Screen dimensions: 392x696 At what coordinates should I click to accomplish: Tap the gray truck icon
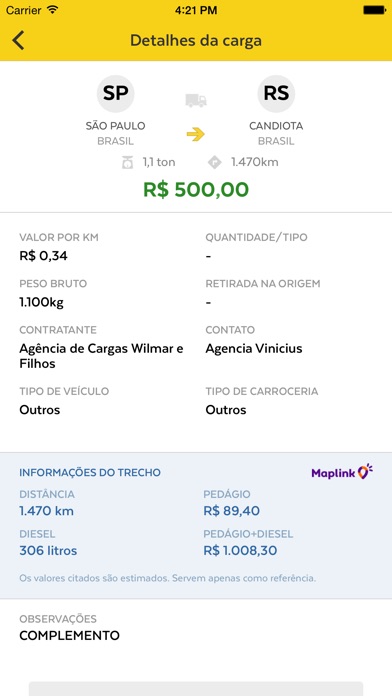196,100
